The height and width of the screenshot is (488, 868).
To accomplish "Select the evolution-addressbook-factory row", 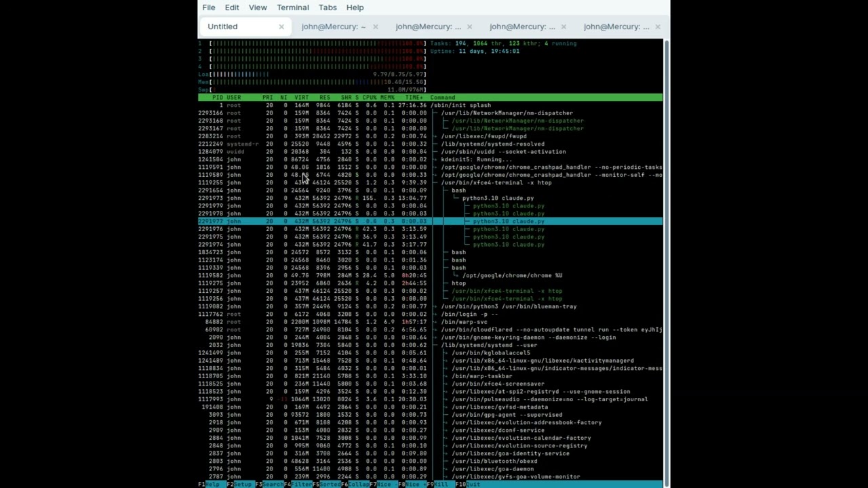I will [430, 422].
